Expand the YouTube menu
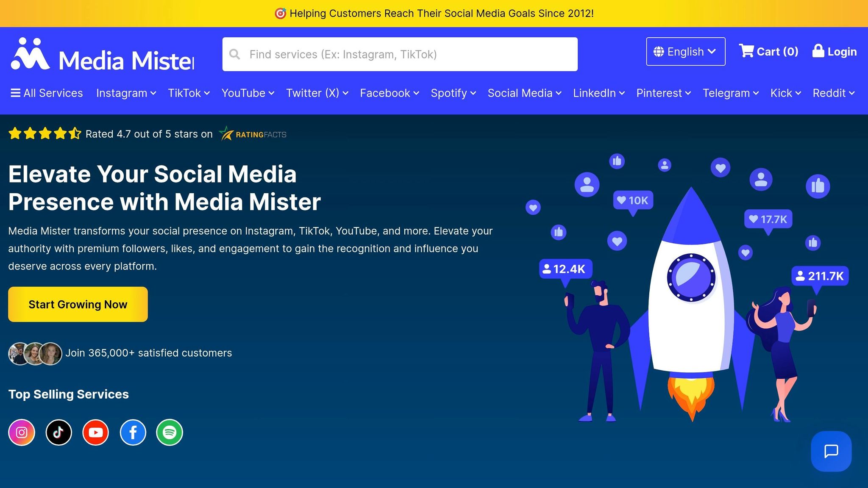The image size is (868, 488). click(x=248, y=93)
